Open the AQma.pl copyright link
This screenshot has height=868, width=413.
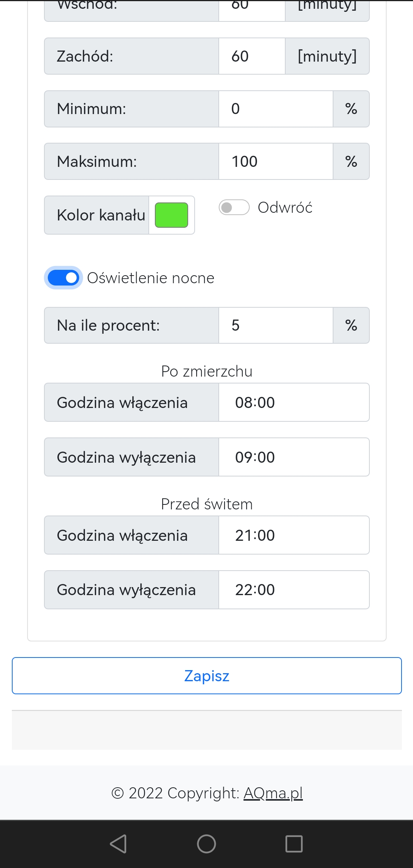click(x=273, y=793)
